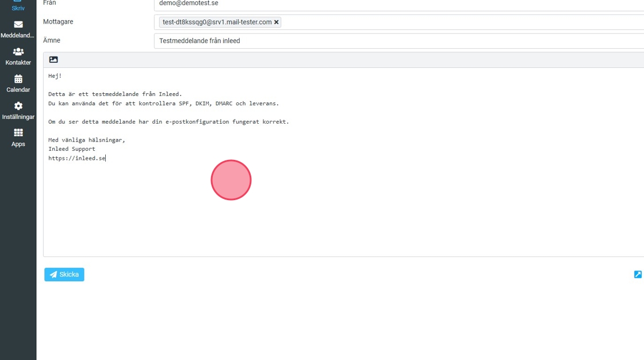
Task: Focus the Mottagare field's empty area
Action: pos(460,22)
